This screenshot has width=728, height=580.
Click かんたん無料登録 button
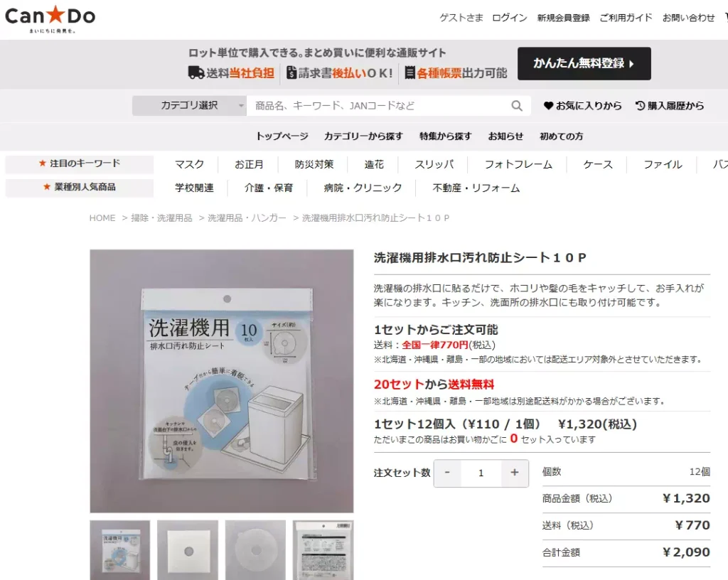[x=584, y=63]
